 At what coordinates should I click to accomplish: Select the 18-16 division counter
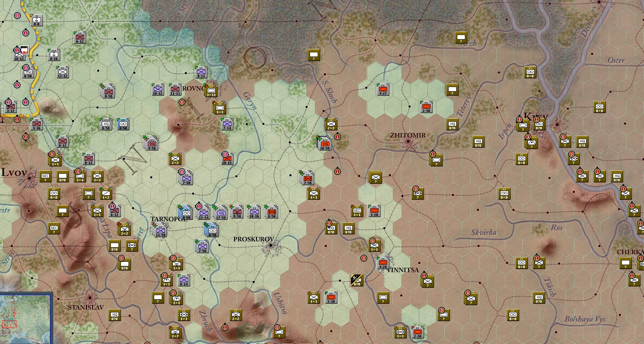[x=254, y=212]
